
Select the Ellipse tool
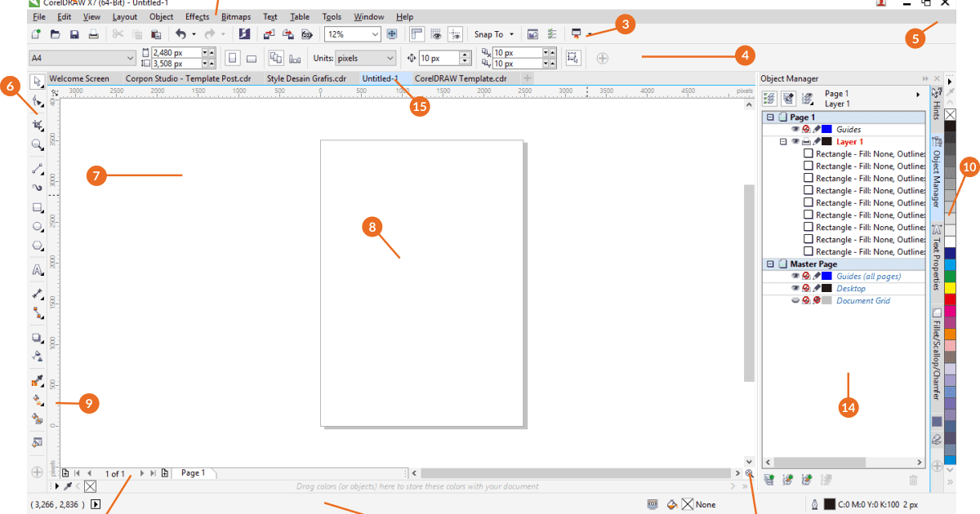pos(37,227)
